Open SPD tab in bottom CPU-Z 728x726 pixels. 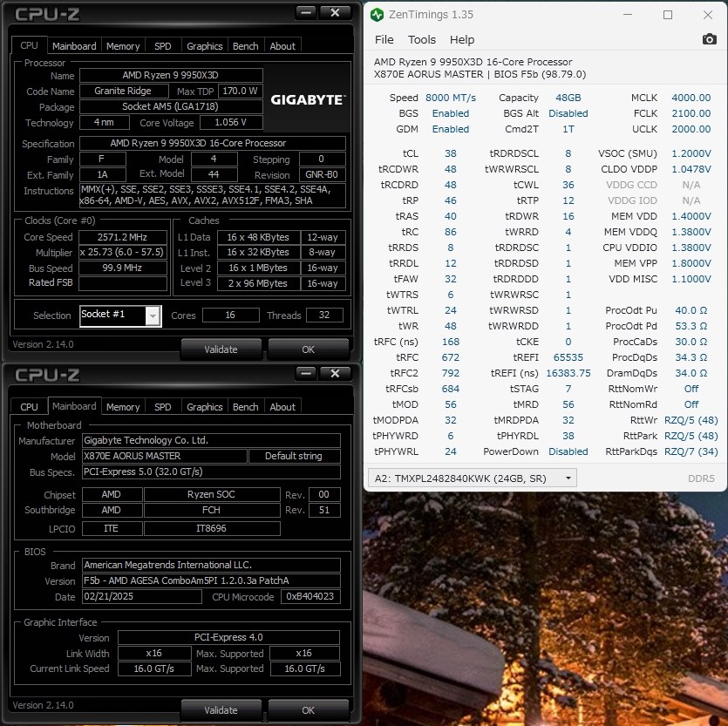pos(163,407)
